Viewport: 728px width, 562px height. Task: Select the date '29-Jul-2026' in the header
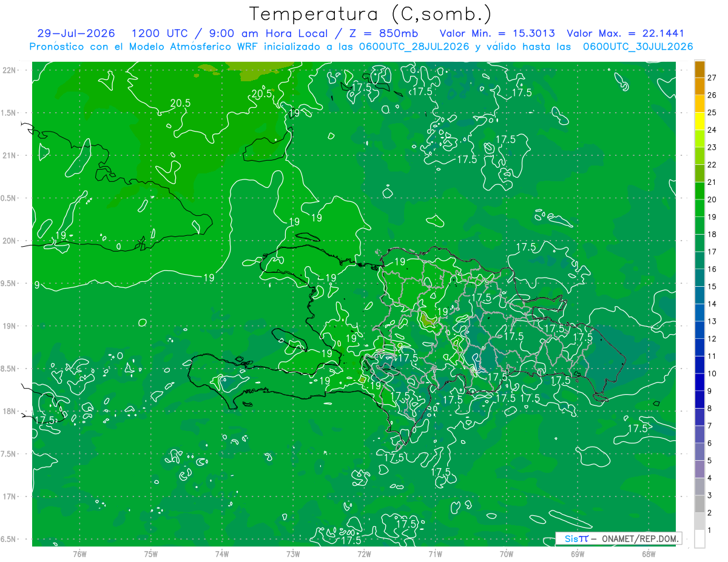77,34
